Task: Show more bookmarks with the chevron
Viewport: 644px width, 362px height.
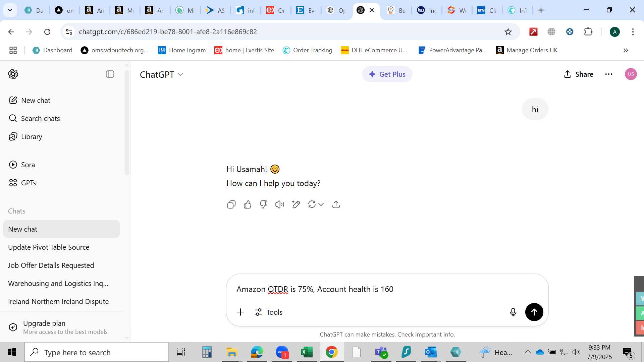Action: coord(626,50)
